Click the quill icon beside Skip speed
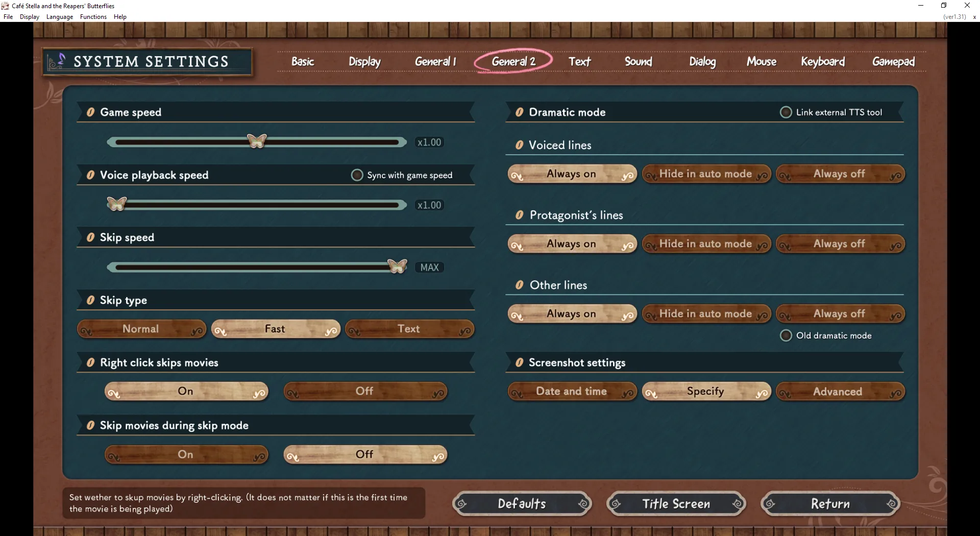Viewport: 980px width, 536px height. (x=90, y=237)
